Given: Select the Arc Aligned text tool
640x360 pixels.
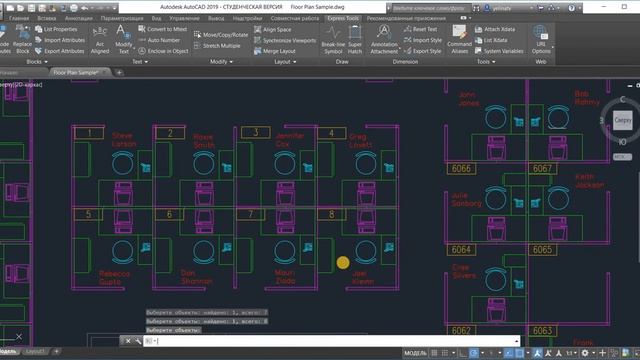Looking at the screenshot, I should 100,40.
